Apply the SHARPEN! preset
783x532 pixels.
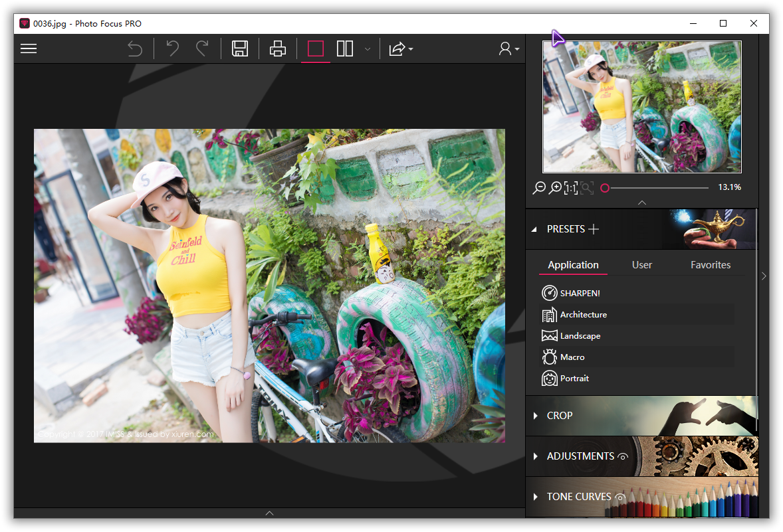pos(579,293)
